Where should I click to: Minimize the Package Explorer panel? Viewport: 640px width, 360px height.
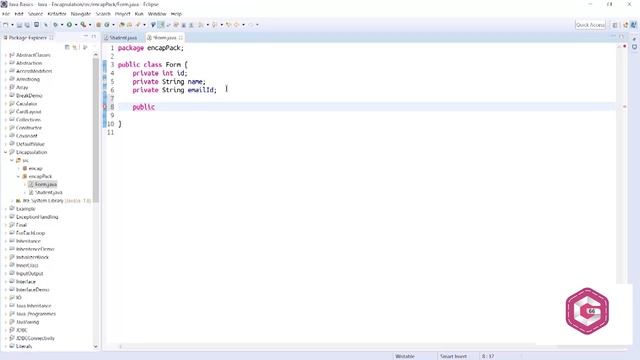[x=86, y=37]
